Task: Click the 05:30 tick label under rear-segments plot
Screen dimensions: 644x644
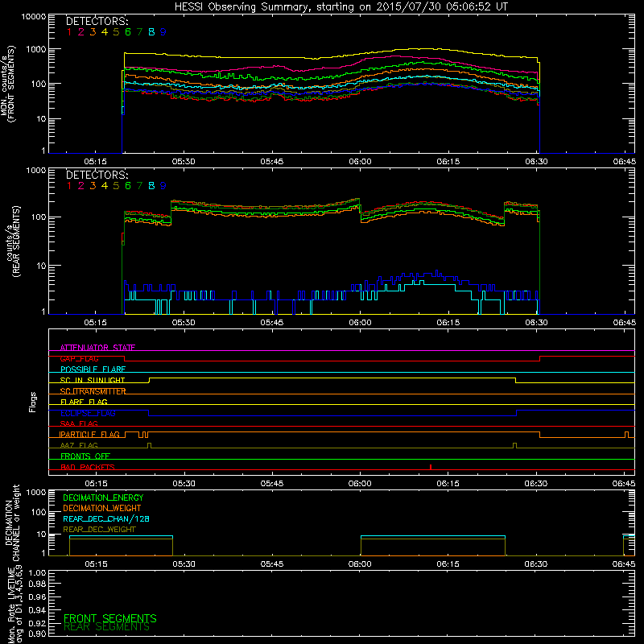Action: pos(184,323)
